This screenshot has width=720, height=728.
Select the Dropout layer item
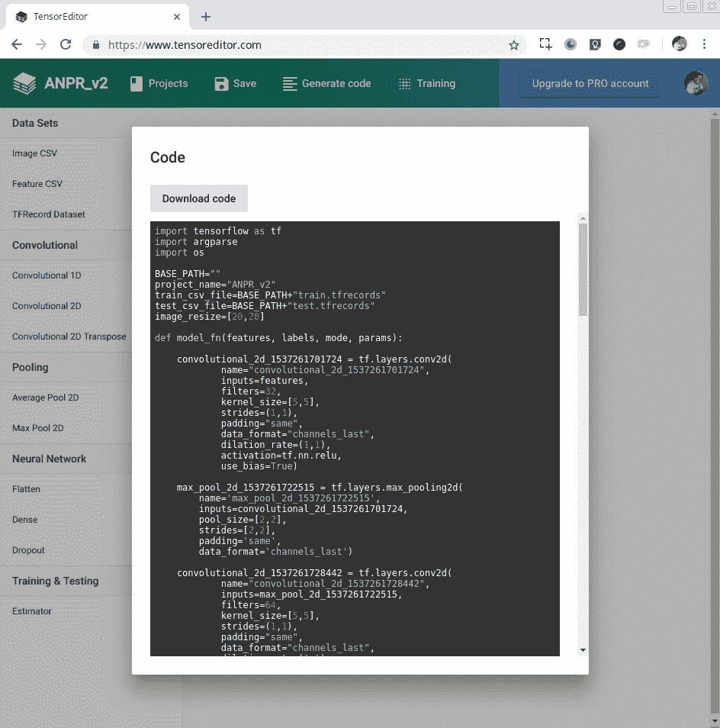click(x=28, y=550)
